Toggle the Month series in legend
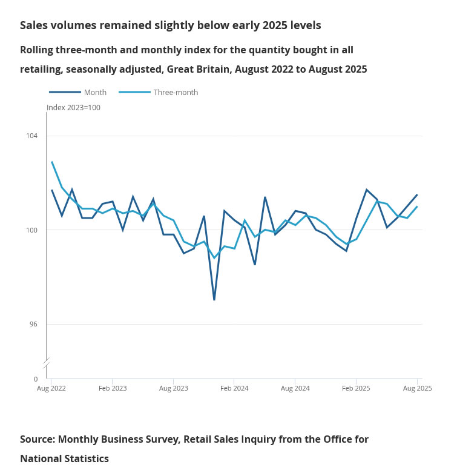Viewport: 457px width, 476px height. [x=95, y=93]
